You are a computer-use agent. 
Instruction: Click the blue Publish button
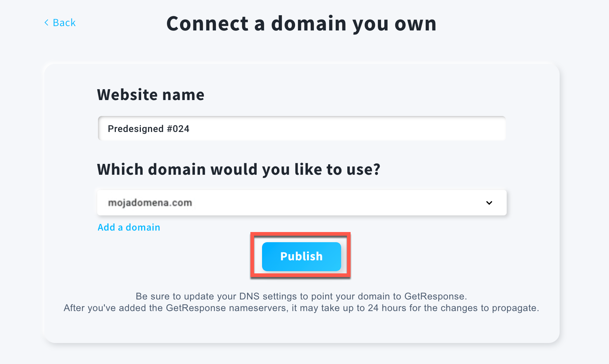pyautogui.click(x=301, y=256)
